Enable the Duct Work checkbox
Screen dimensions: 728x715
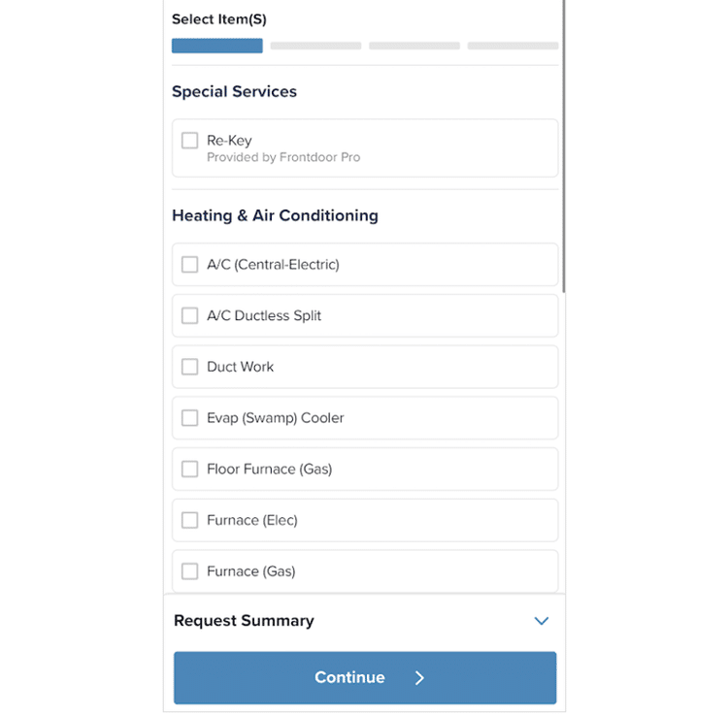point(190,367)
